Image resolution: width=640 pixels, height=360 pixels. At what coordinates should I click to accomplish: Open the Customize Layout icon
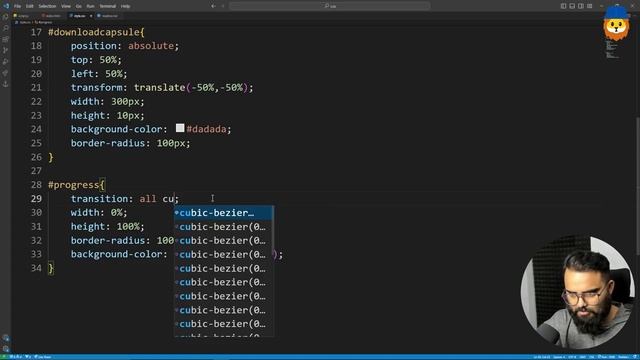[589, 6]
